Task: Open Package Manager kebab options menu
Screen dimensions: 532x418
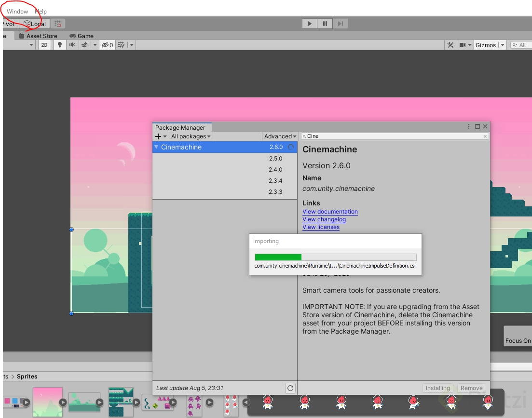Action: pos(468,126)
